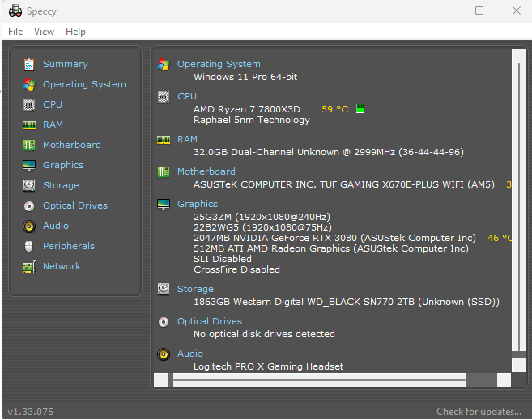Click the Check for updates link

point(479,412)
